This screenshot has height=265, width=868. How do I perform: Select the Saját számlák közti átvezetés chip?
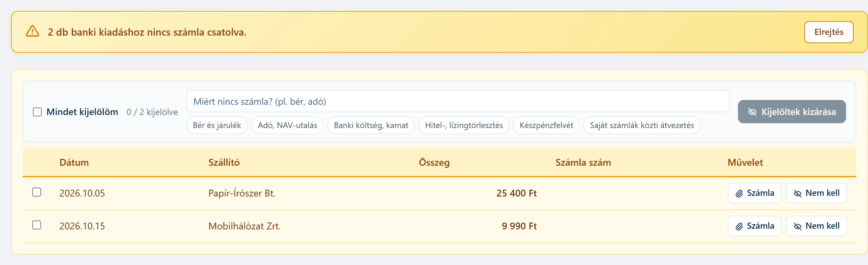coord(642,125)
